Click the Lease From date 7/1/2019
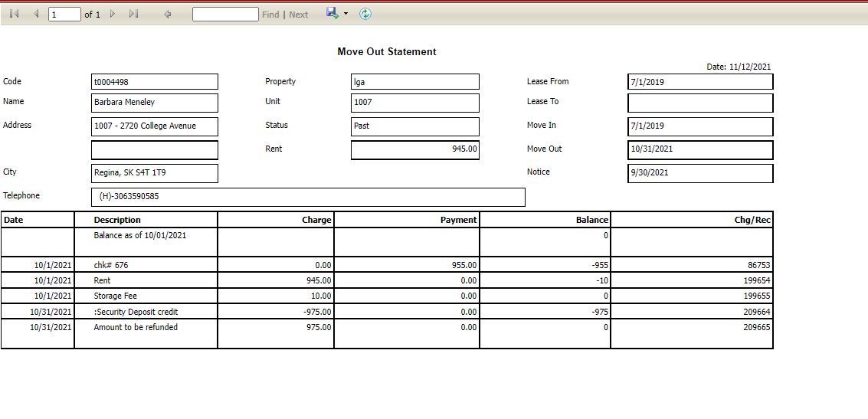 pos(700,82)
